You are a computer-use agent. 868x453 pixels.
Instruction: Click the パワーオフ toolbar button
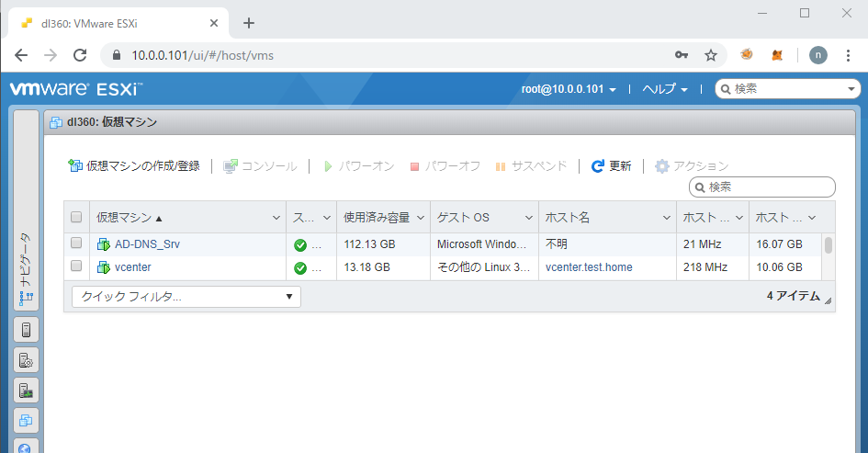click(x=445, y=166)
